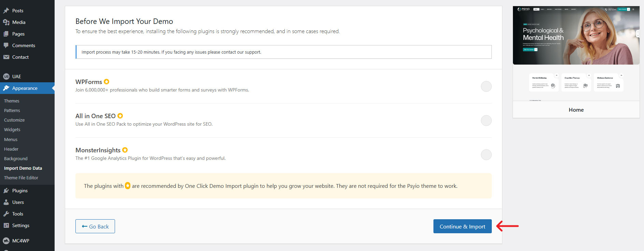Click the Media icon in sidebar

pyautogui.click(x=6, y=22)
